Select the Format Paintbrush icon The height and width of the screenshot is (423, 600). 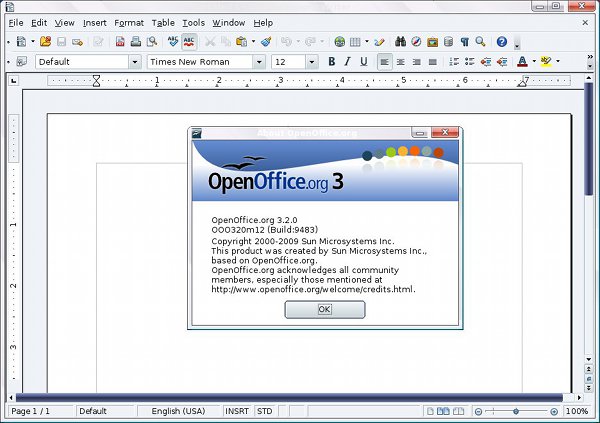[x=266, y=41]
